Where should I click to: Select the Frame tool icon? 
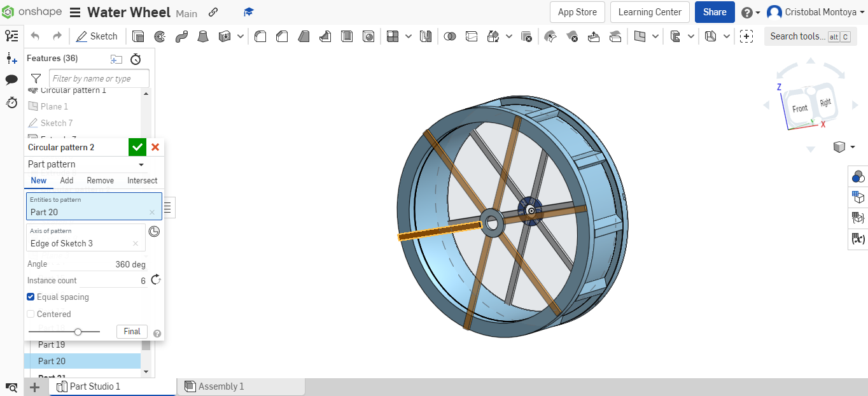tap(676, 36)
